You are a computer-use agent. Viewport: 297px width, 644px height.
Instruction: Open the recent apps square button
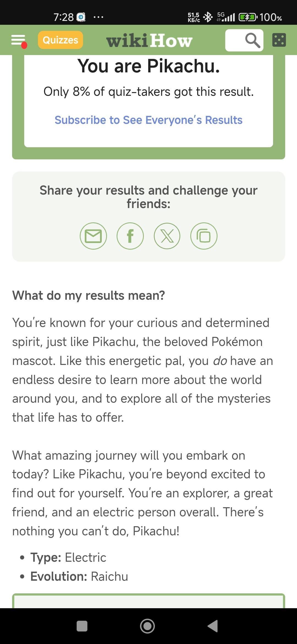(x=82, y=626)
